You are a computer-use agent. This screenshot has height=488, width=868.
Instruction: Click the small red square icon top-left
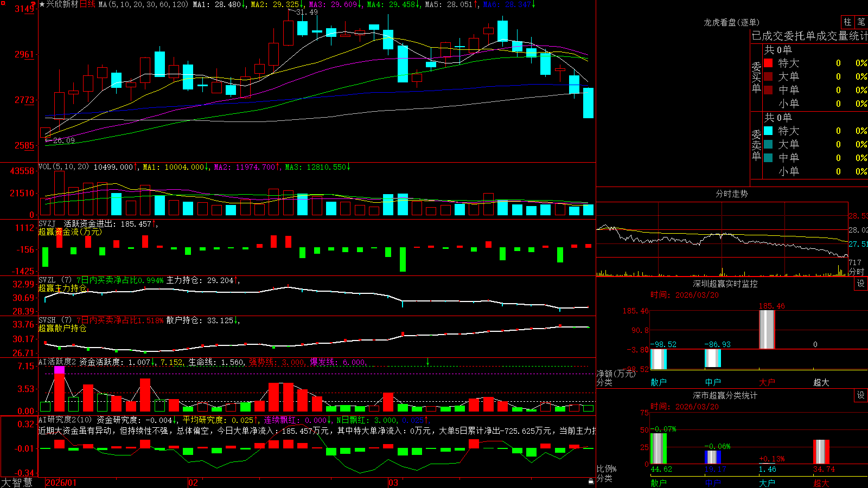click(x=3, y=3)
